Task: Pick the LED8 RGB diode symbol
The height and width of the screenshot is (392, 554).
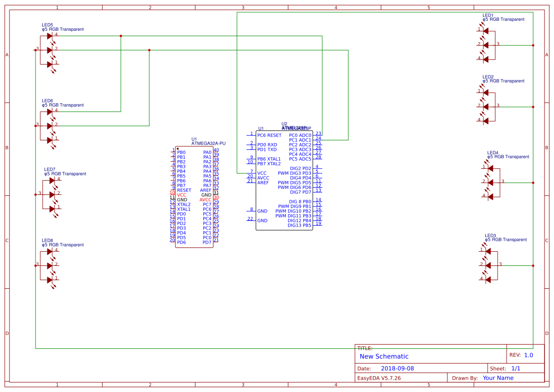Action: point(49,265)
